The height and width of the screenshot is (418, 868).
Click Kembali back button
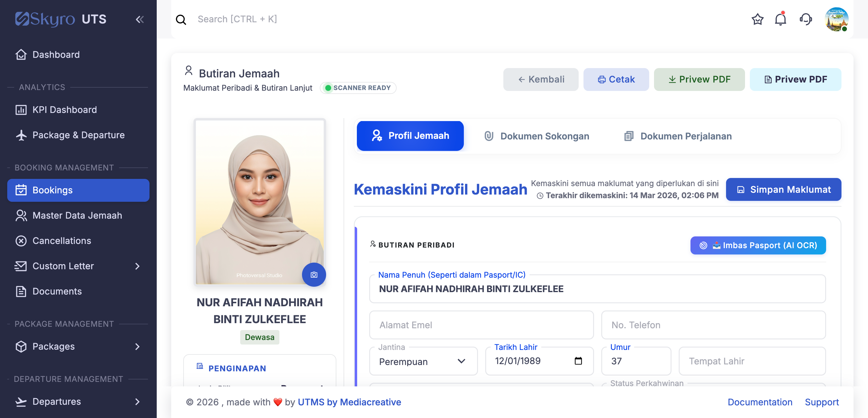(540, 80)
